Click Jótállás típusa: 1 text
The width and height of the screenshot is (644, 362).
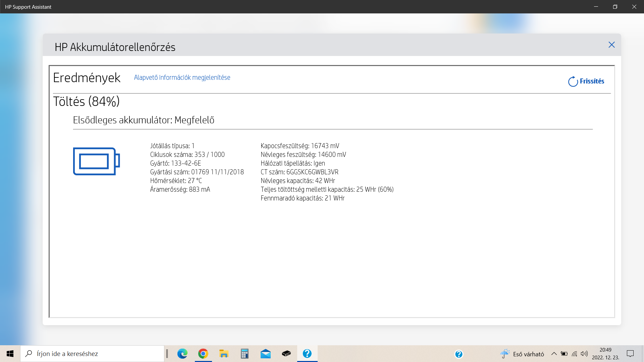[172, 146]
